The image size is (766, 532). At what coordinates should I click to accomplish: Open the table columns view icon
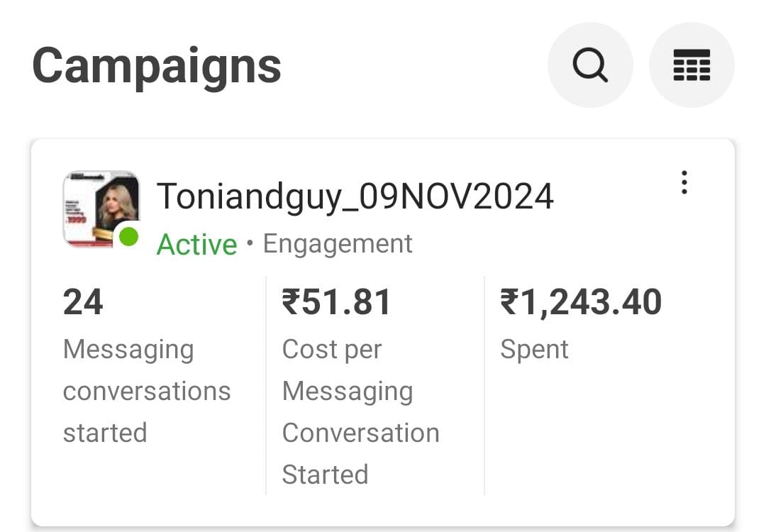[691, 65]
